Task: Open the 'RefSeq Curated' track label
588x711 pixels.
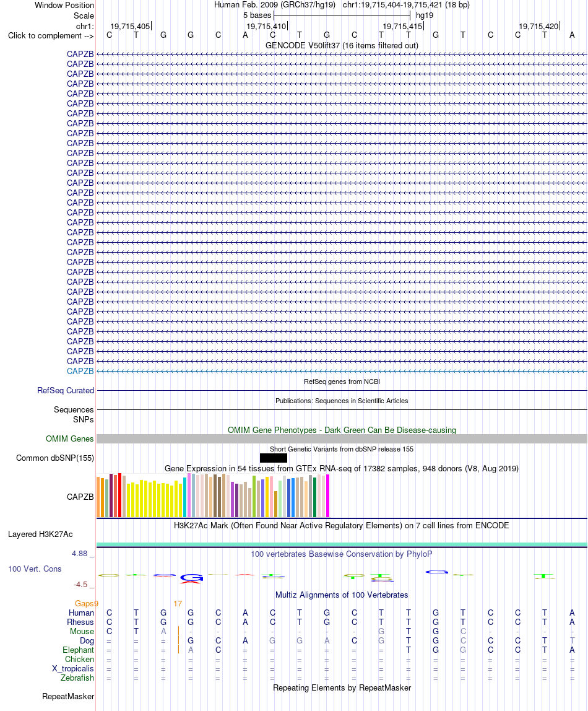Action: 66,390
